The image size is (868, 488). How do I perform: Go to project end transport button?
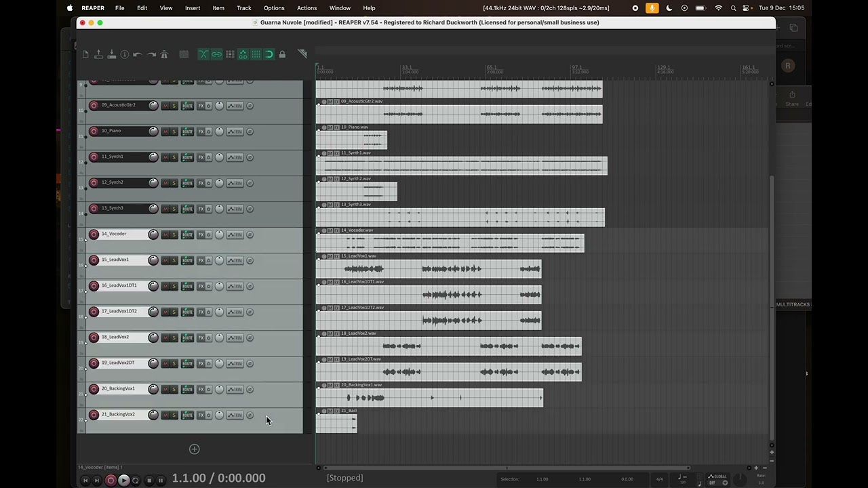(x=98, y=481)
